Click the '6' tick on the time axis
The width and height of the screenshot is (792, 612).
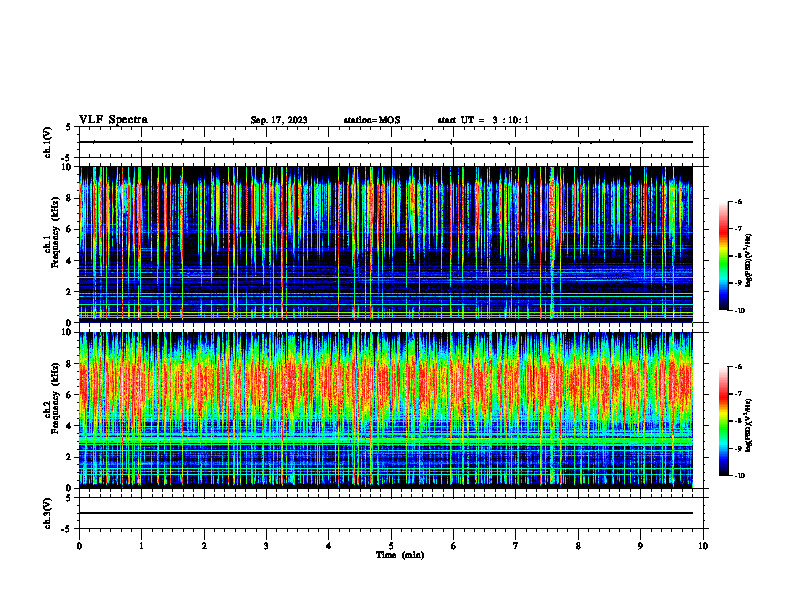(454, 546)
